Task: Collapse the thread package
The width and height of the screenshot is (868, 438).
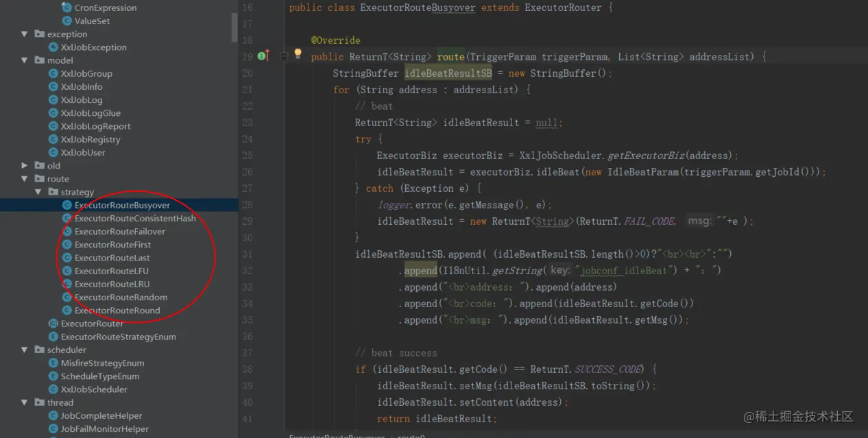Action: (x=25, y=402)
